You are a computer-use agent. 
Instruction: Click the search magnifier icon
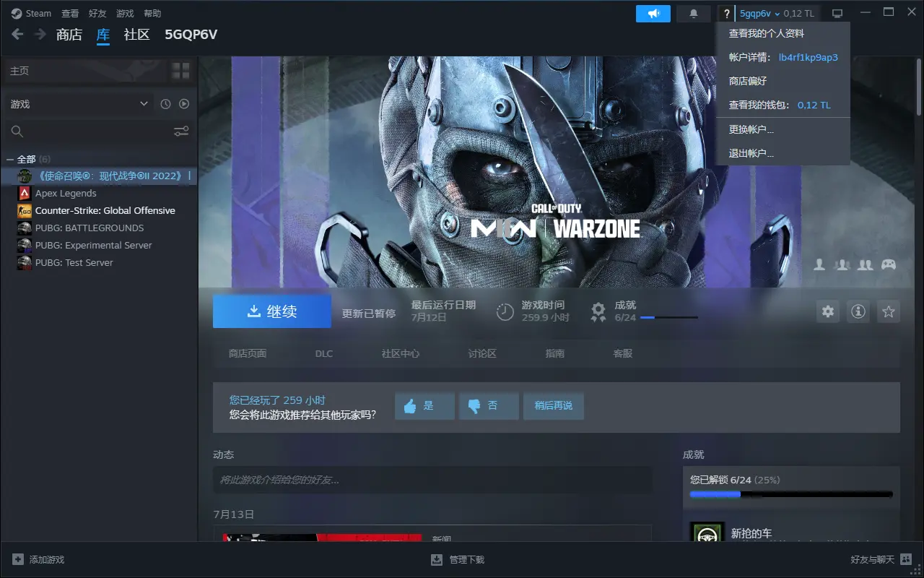(x=17, y=131)
